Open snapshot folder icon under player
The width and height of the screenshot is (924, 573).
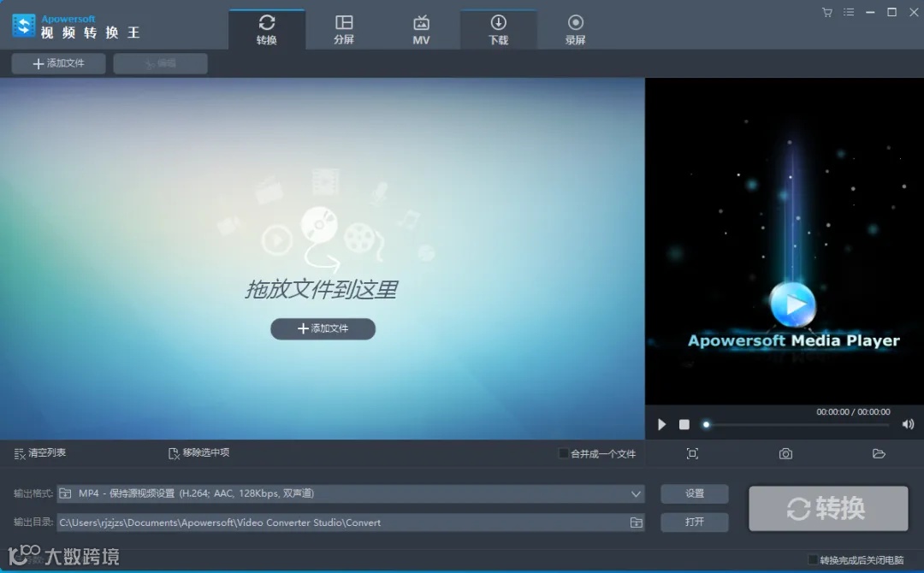click(x=879, y=453)
